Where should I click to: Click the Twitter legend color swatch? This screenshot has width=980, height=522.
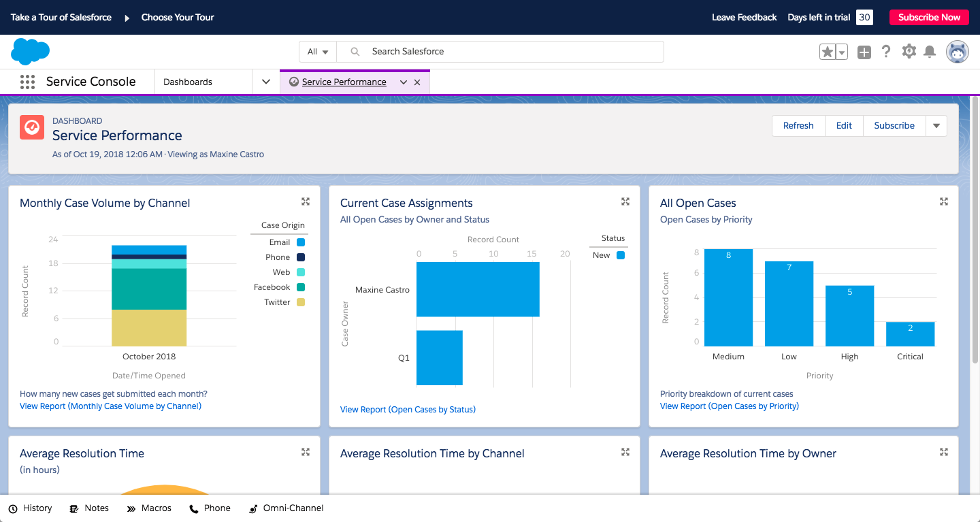point(301,302)
